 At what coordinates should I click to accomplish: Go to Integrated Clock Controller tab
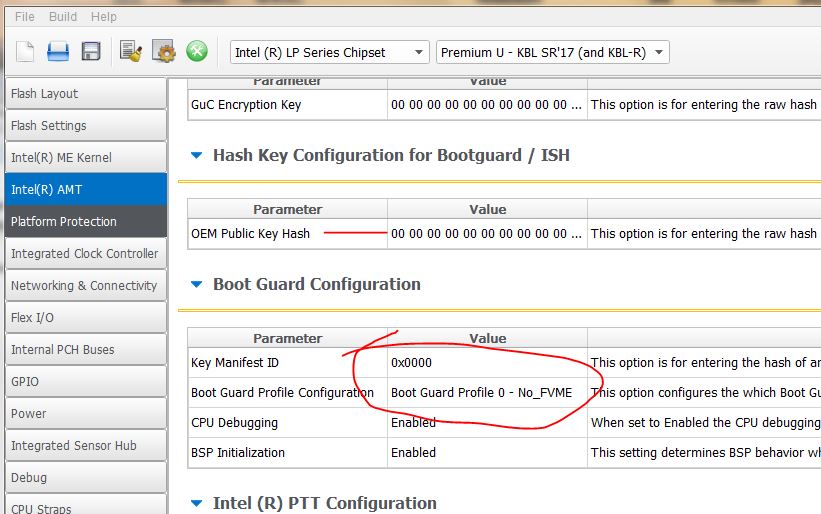84,254
